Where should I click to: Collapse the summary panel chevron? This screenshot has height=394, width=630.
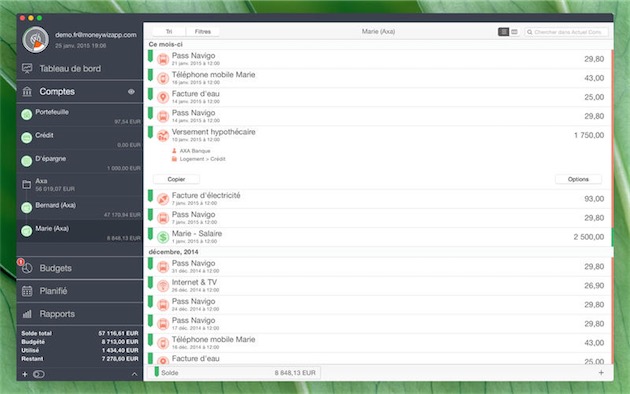pyautogui.click(x=134, y=374)
